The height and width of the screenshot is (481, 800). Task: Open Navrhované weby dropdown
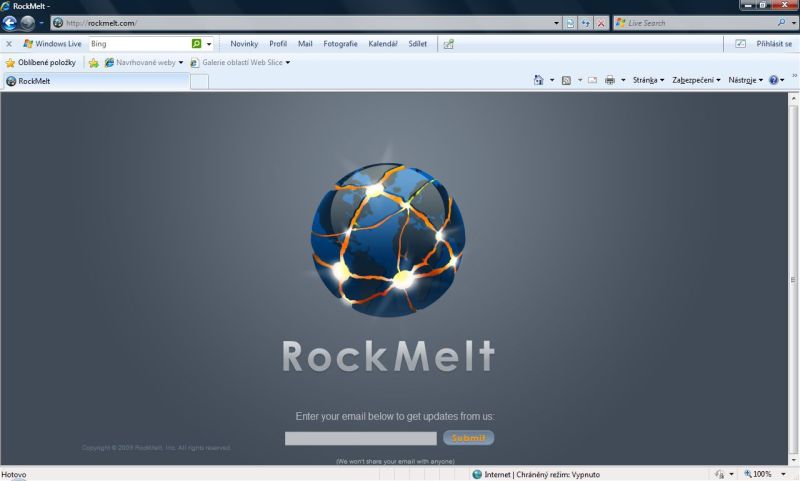pos(144,62)
